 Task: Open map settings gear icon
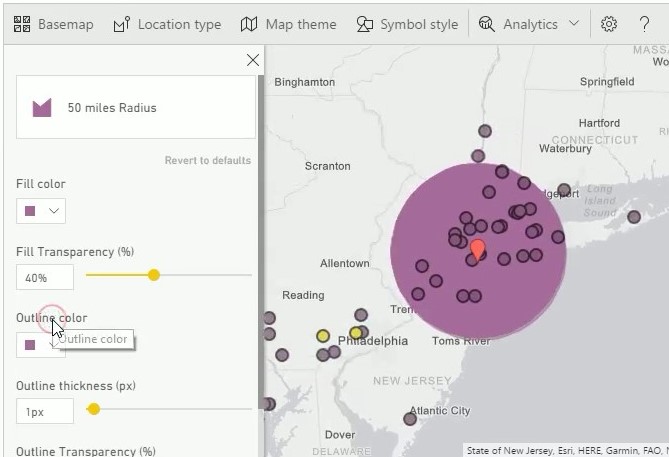609,24
